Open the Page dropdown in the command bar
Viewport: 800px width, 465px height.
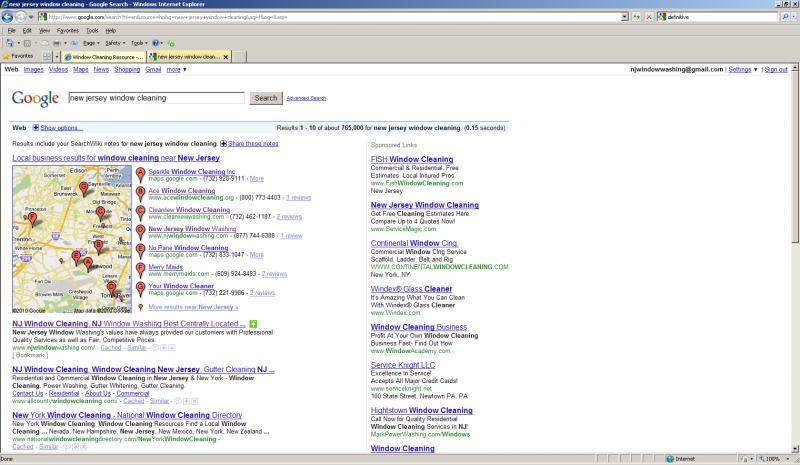(x=91, y=43)
